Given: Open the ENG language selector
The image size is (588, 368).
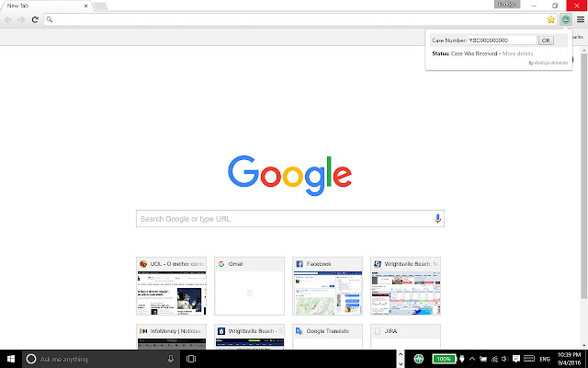Looking at the screenshot, I should [545, 360].
